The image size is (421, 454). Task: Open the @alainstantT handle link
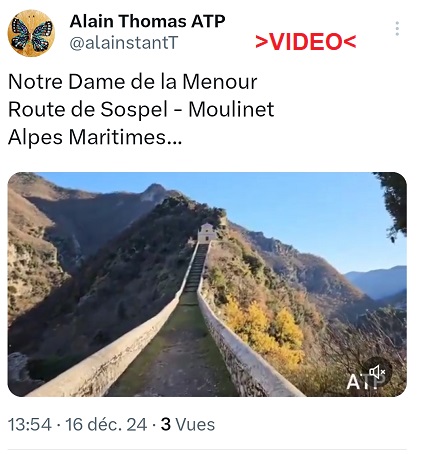tap(123, 43)
